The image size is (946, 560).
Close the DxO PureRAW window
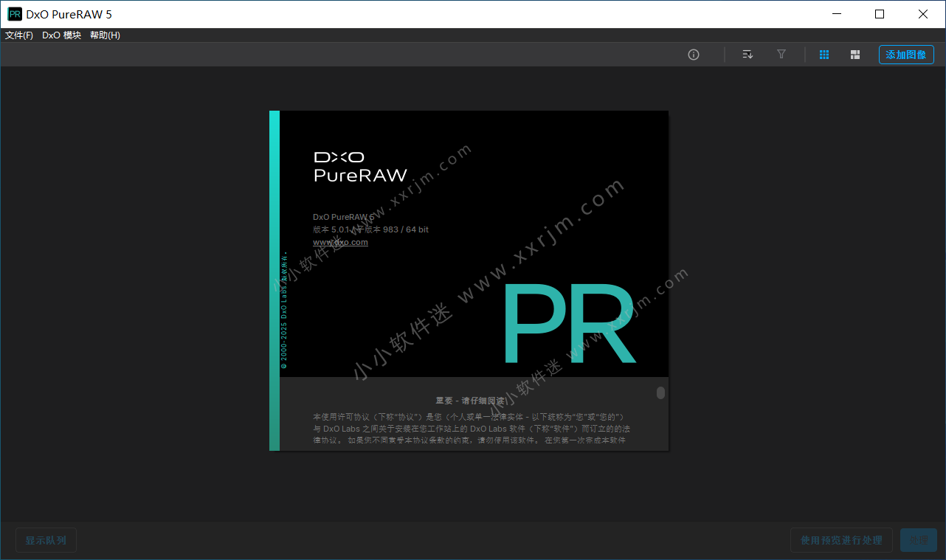[923, 14]
